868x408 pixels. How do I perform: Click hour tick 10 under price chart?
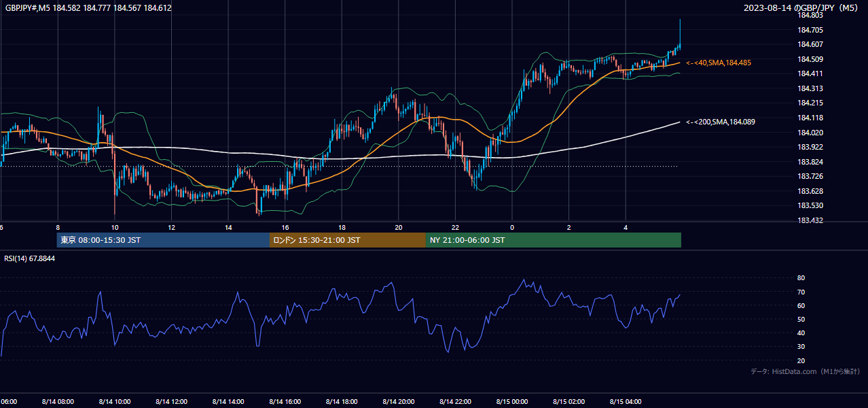[x=115, y=228]
